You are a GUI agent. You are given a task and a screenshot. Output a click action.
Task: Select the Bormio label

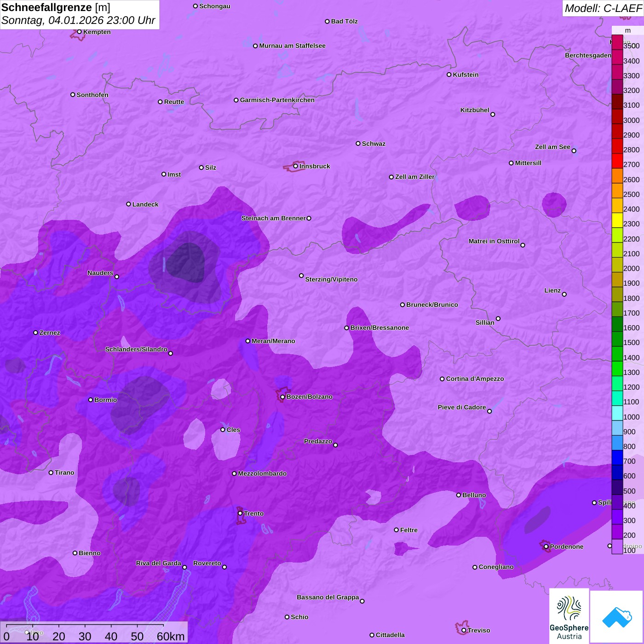[105, 400]
